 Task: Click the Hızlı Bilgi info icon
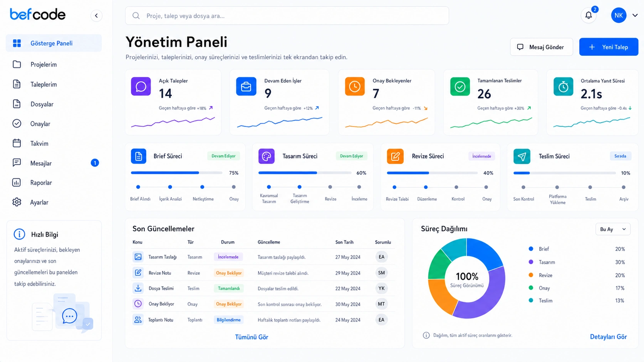click(x=19, y=234)
